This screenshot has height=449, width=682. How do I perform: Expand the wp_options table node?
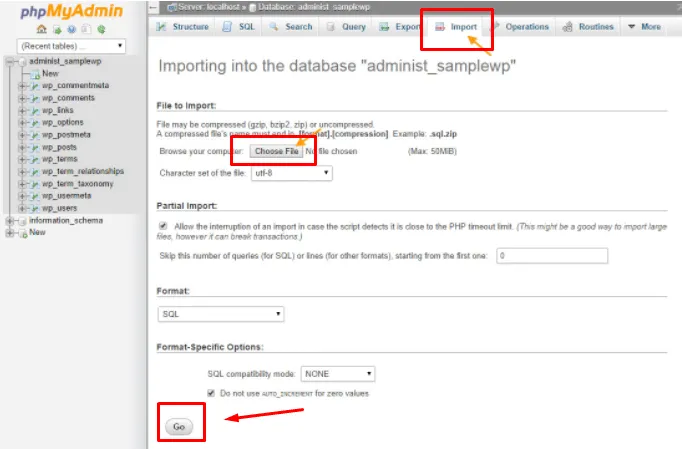coord(22,122)
